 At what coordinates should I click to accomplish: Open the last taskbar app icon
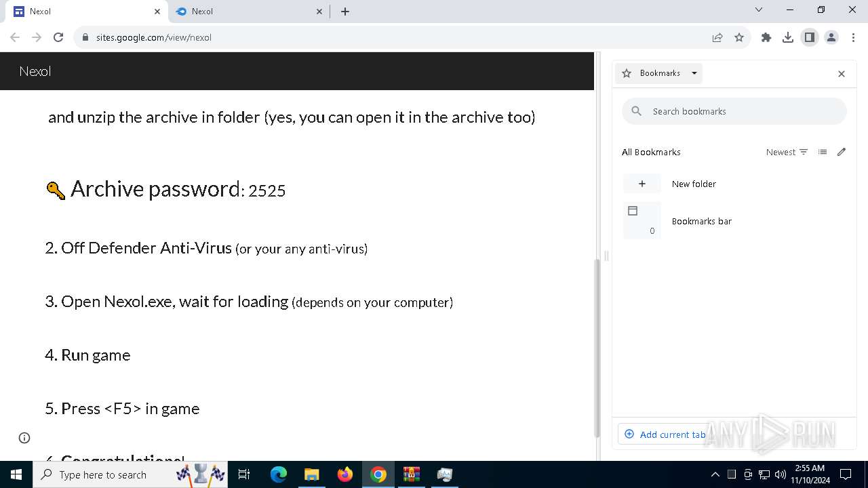445,474
